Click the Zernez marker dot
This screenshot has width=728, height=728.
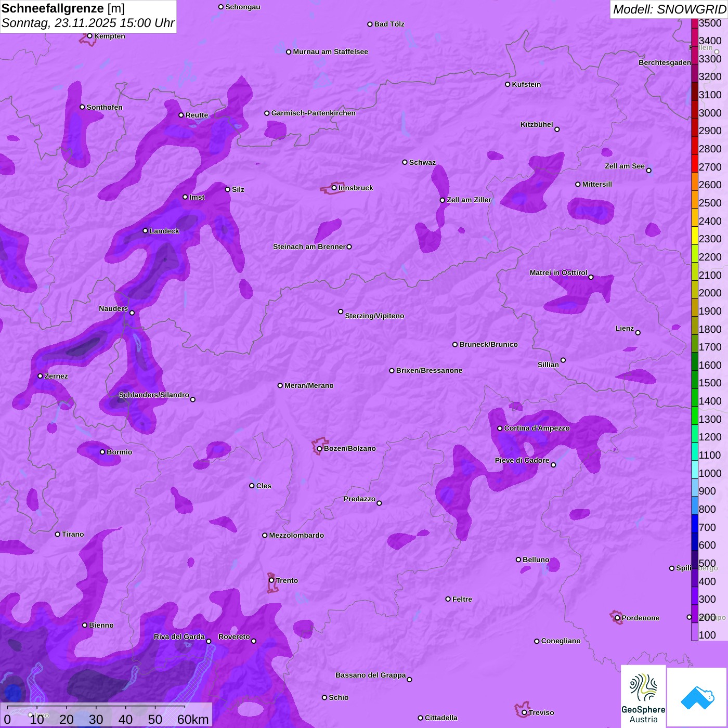click(41, 376)
